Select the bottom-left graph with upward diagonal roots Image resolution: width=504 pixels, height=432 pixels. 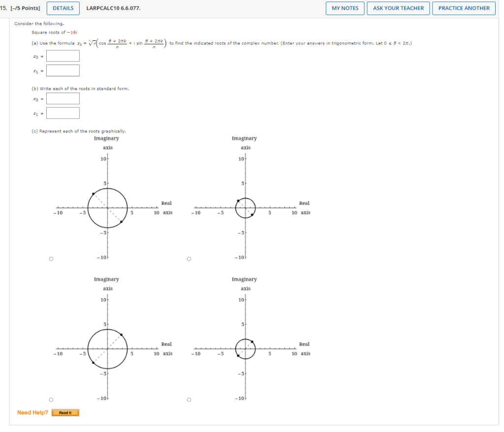click(x=51, y=399)
